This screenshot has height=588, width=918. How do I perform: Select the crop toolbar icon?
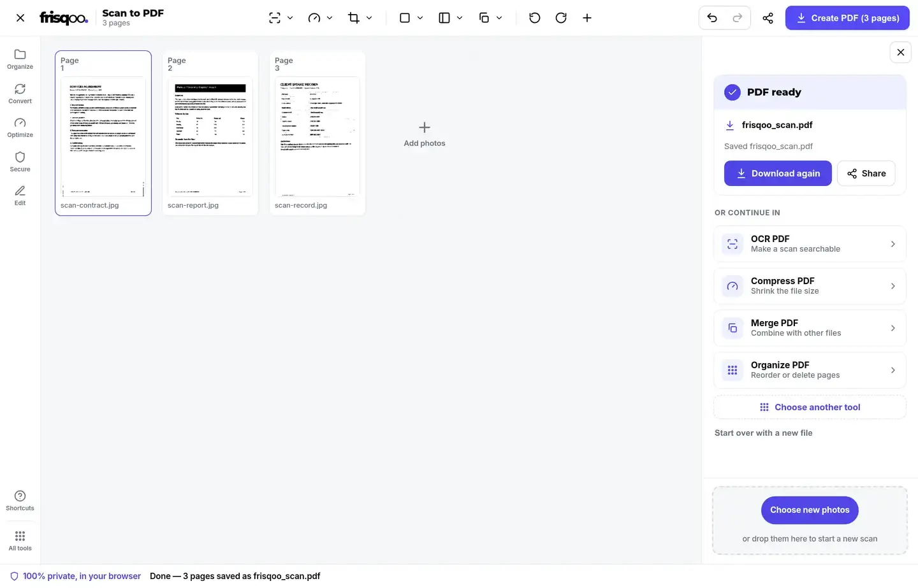point(354,18)
